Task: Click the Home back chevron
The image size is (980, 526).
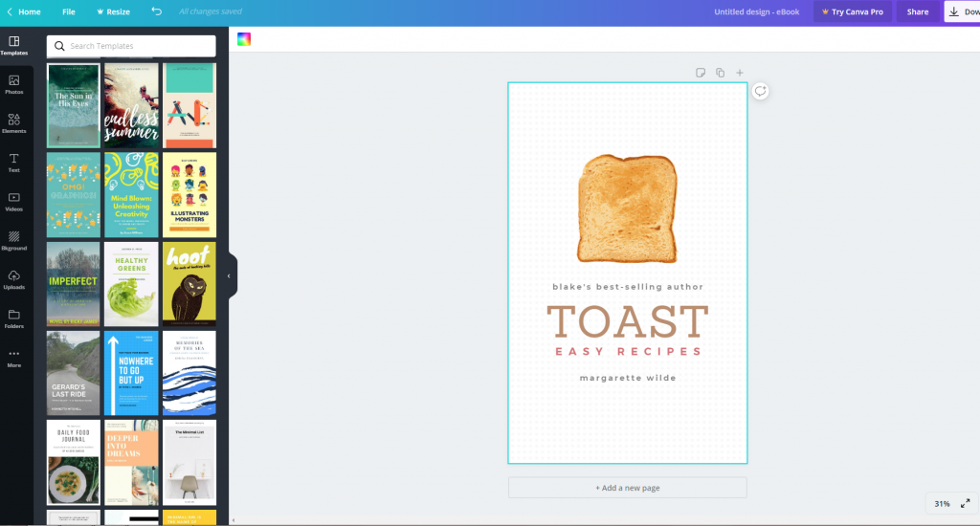Action: [10, 11]
